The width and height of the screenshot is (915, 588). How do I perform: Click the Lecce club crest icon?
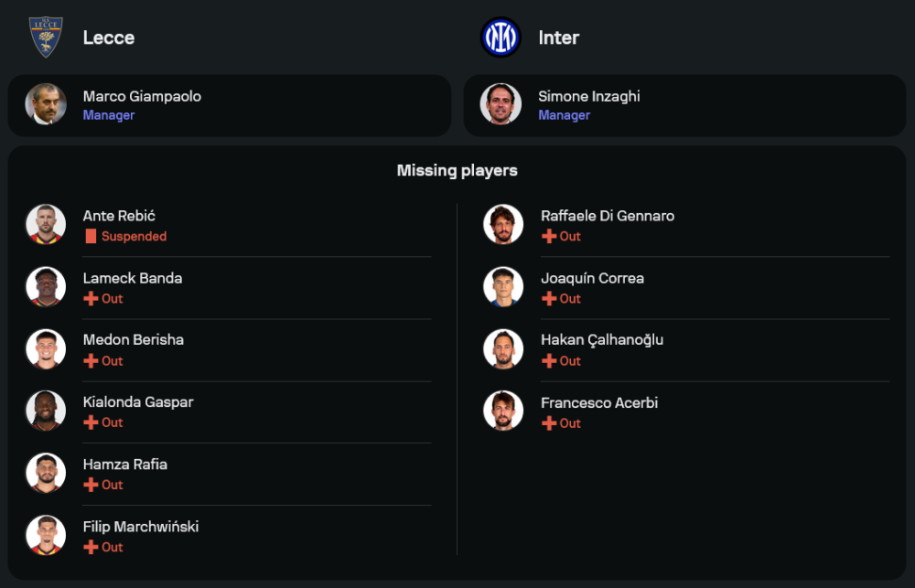coord(45,37)
